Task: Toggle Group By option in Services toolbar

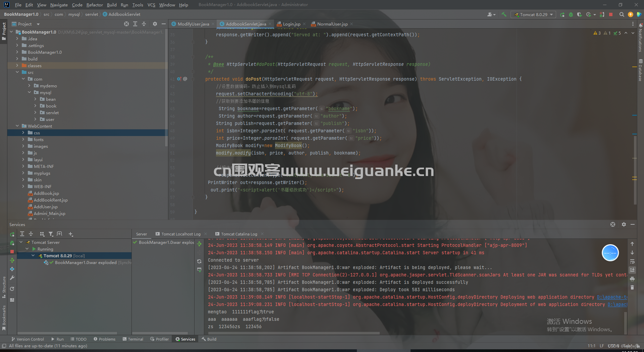Action: pos(42,234)
